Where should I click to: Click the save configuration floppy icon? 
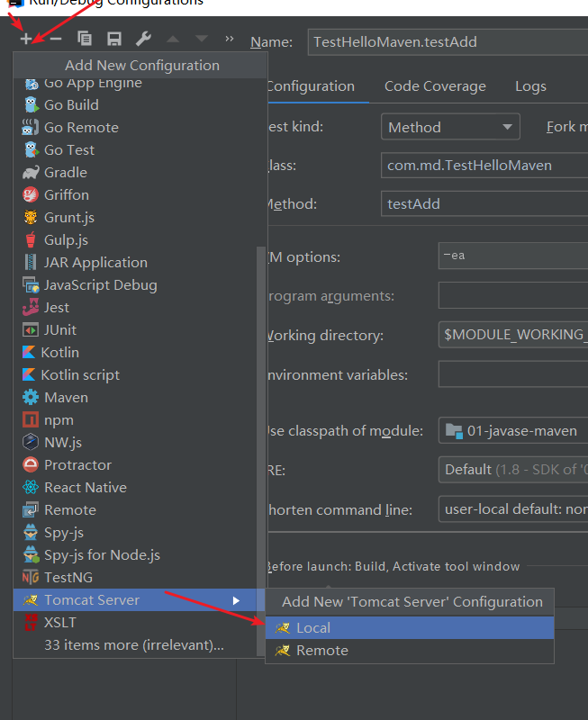pyautogui.click(x=113, y=39)
